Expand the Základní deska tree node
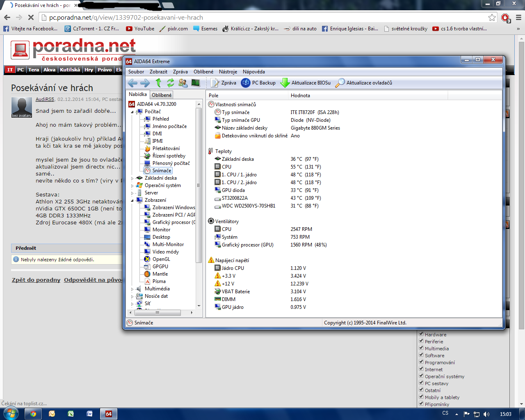 pyautogui.click(x=132, y=178)
